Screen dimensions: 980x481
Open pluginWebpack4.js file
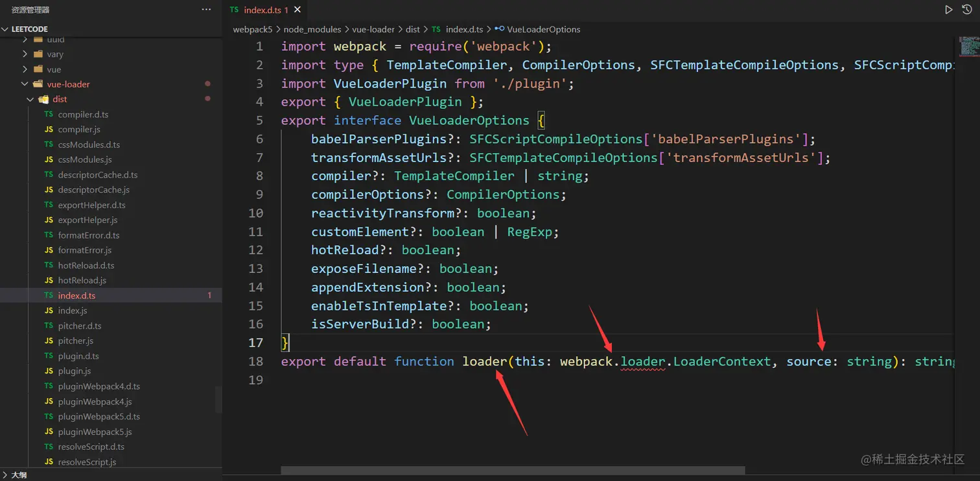(x=95, y=401)
